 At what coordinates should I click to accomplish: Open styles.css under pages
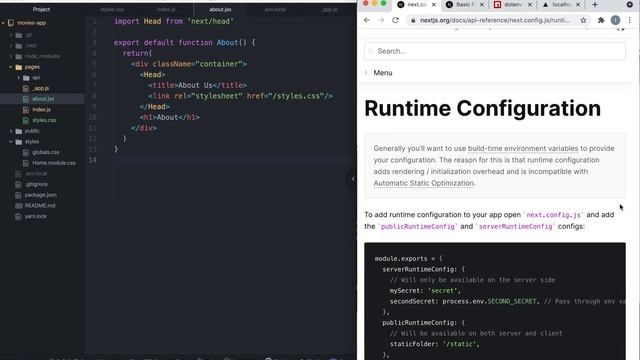pos(44,120)
